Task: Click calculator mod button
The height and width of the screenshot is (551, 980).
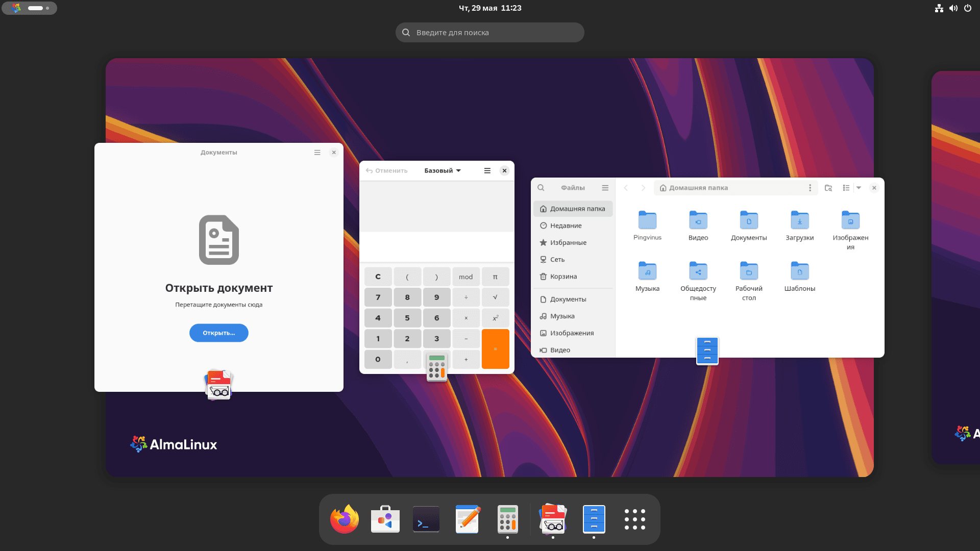Action: (465, 277)
